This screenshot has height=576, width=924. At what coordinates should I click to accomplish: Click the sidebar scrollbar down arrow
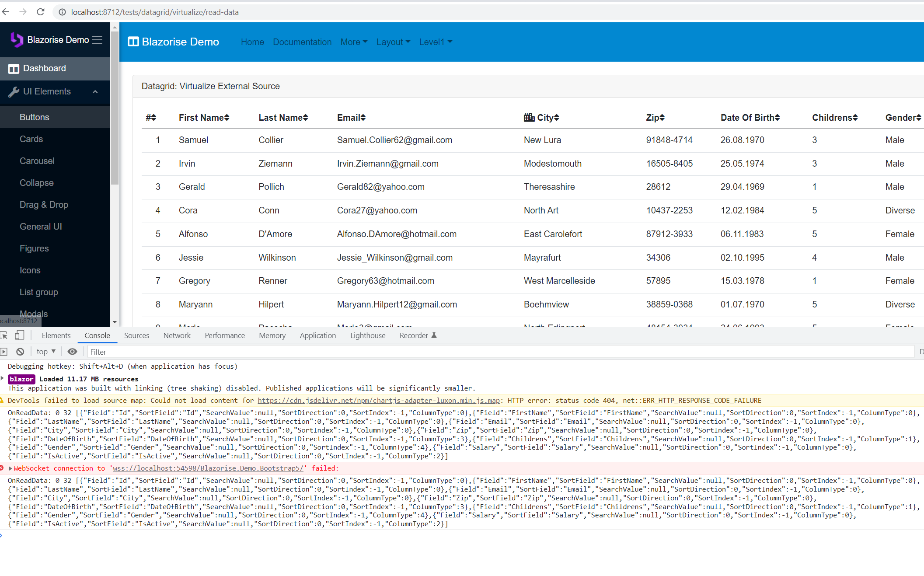115,322
